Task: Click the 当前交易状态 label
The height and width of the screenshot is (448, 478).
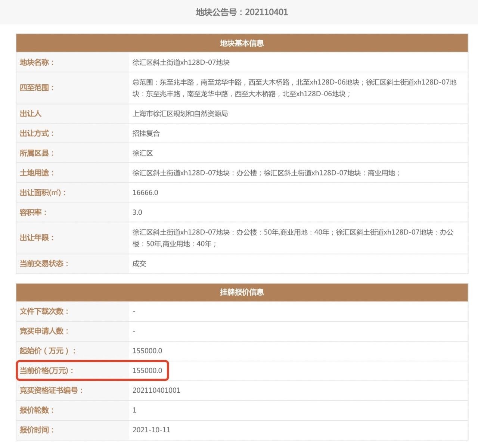Action: coord(44,264)
